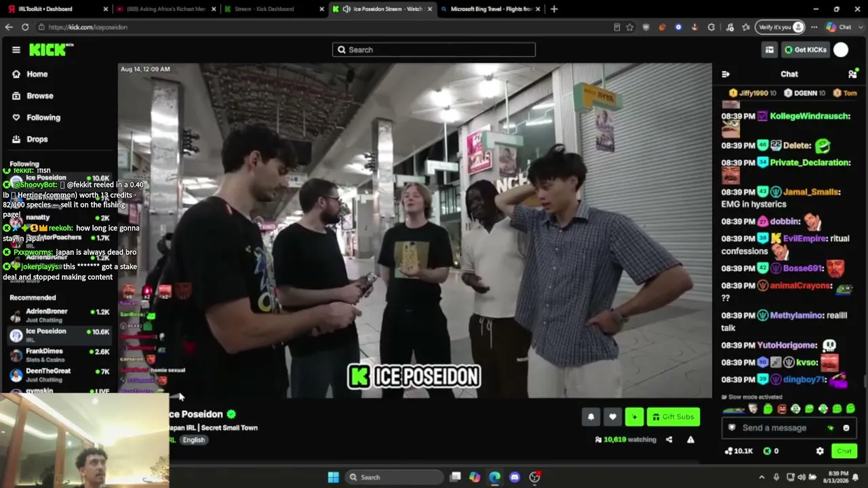Collapse the chat panel arrow icon

tap(726, 74)
